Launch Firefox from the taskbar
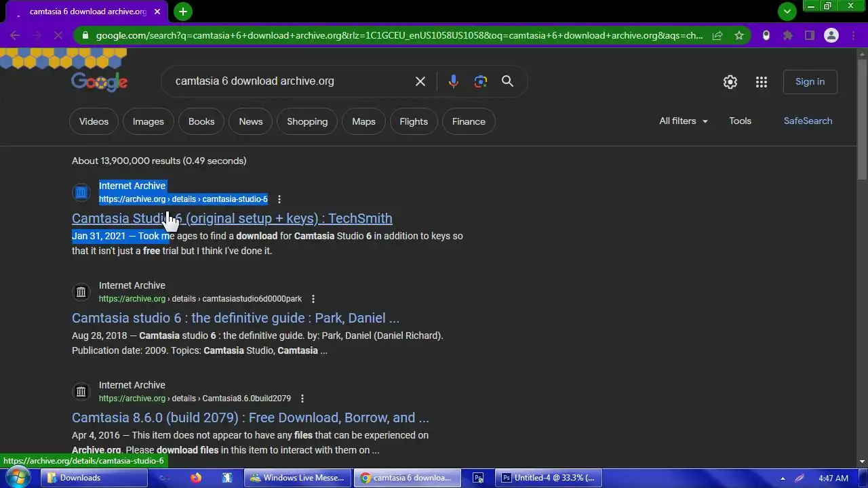The width and height of the screenshot is (868, 488). pos(196,478)
